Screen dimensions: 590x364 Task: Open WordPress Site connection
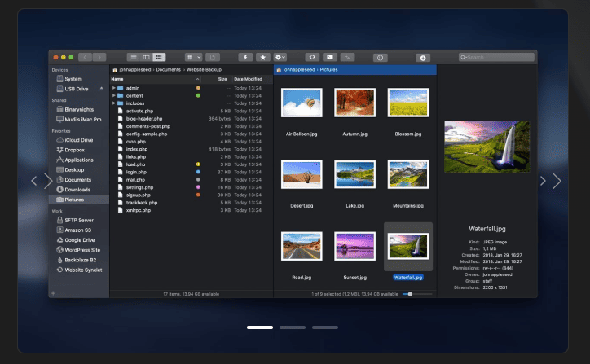(x=79, y=250)
